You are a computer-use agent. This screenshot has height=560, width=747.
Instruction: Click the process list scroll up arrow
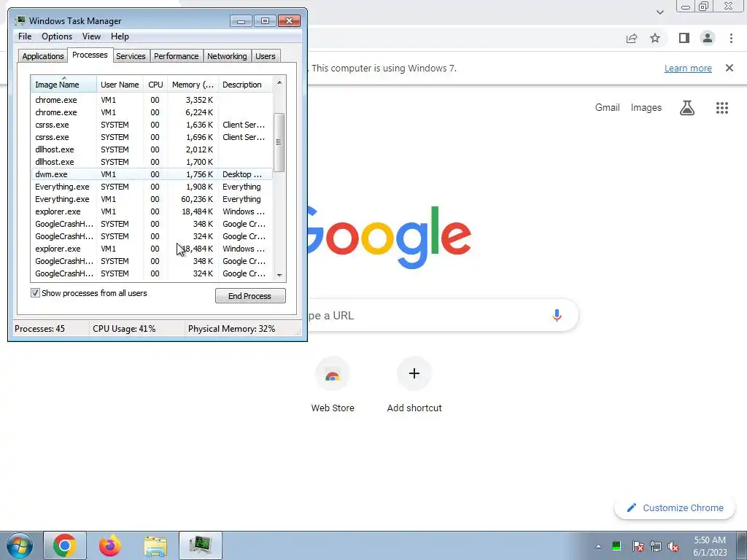click(279, 82)
